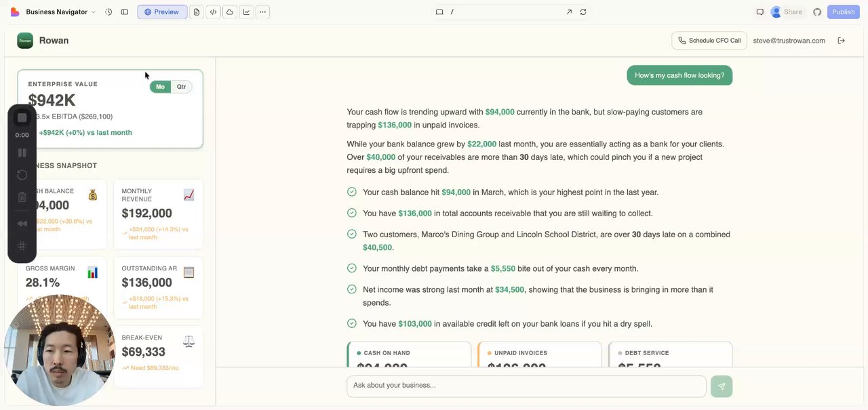Click the Rowan green logo
Viewport: 868px width, 410px height.
click(x=25, y=41)
